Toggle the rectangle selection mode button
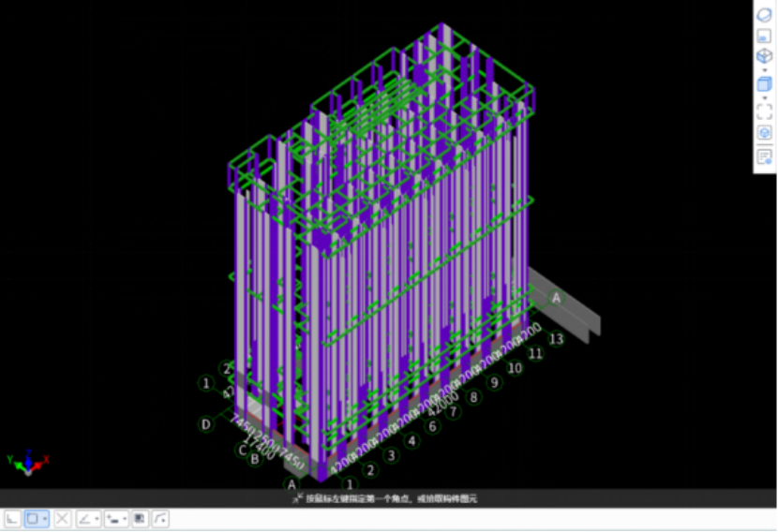The image size is (778, 532). point(33,518)
